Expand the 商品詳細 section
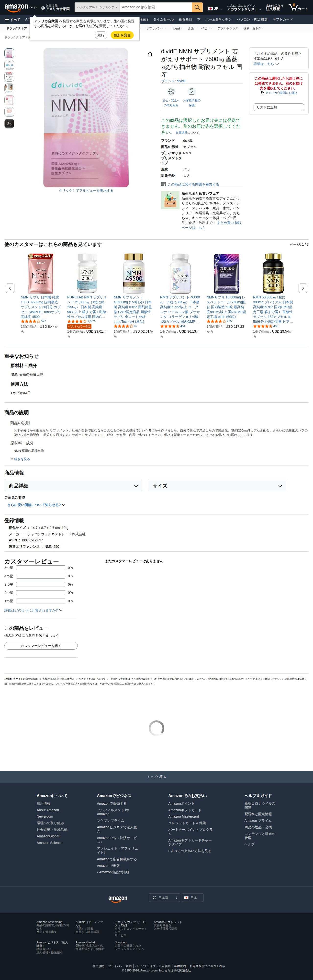 coord(73,486)
